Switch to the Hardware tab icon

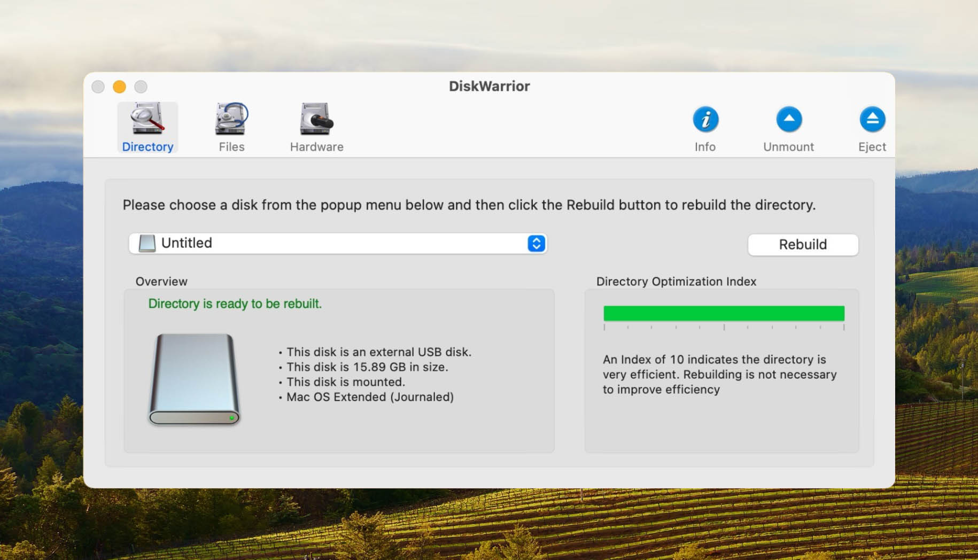(316, 119)
